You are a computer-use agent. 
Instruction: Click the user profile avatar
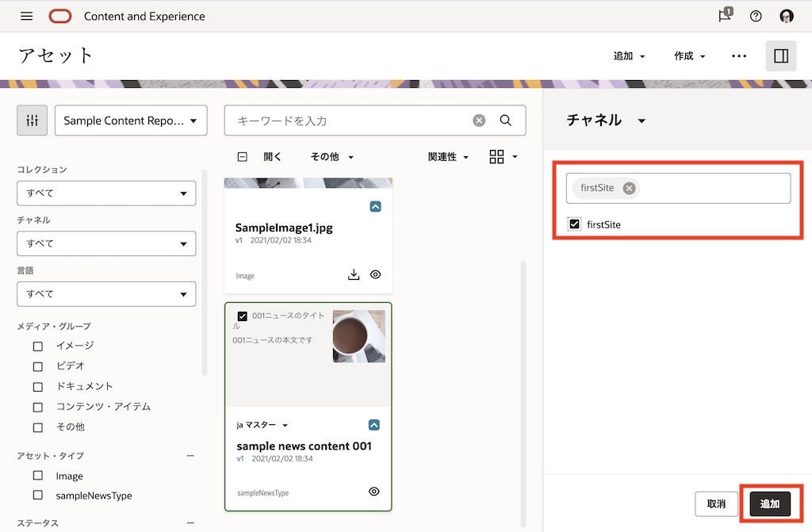point(787,16)
